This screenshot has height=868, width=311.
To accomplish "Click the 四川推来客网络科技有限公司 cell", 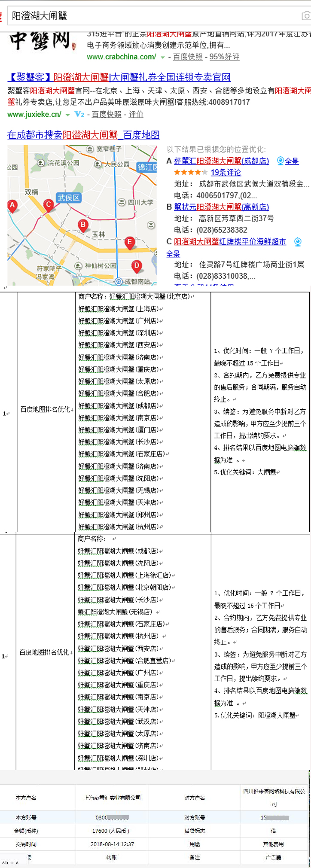I will coord(274,797).
